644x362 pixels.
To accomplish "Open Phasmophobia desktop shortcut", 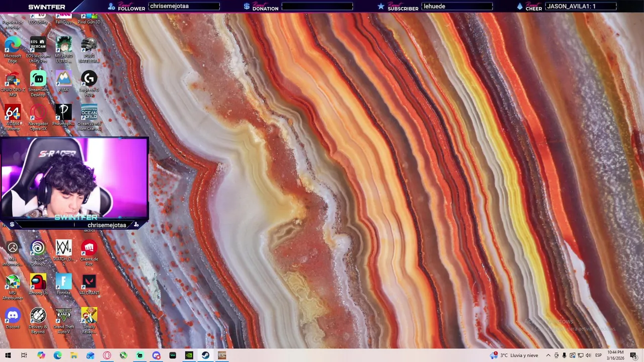I will pyautogui.click(x=63, y=115).
